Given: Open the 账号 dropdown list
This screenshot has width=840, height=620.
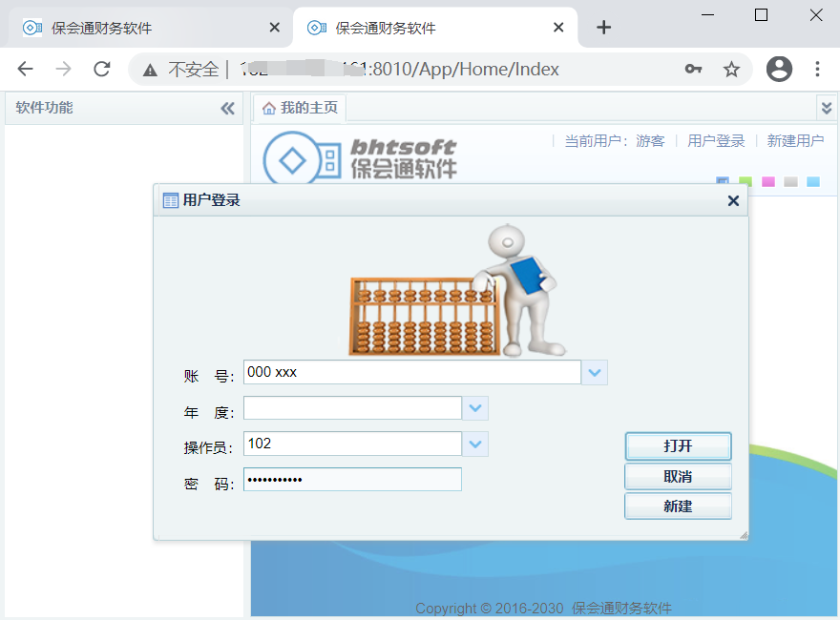Looking at the screenshot, I should tap(594, 372).
